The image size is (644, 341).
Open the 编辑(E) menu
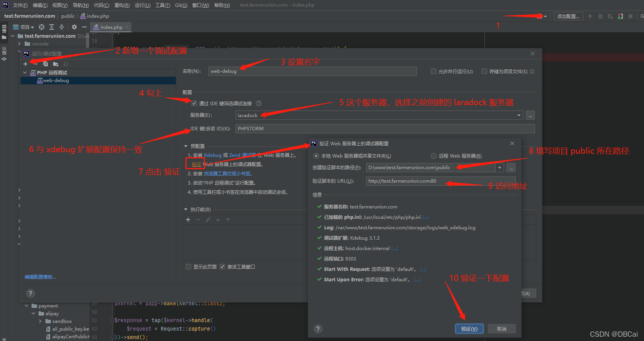coord(40,5)
